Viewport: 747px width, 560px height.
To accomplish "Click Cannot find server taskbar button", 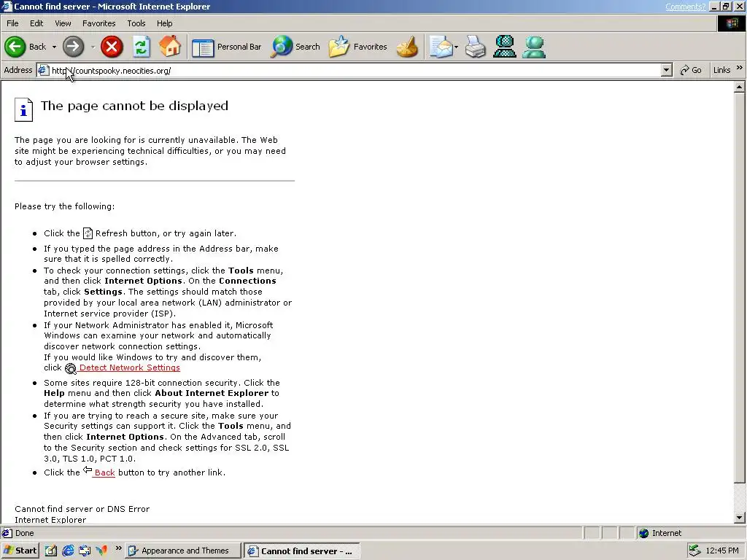I will [x=302, y=551].
